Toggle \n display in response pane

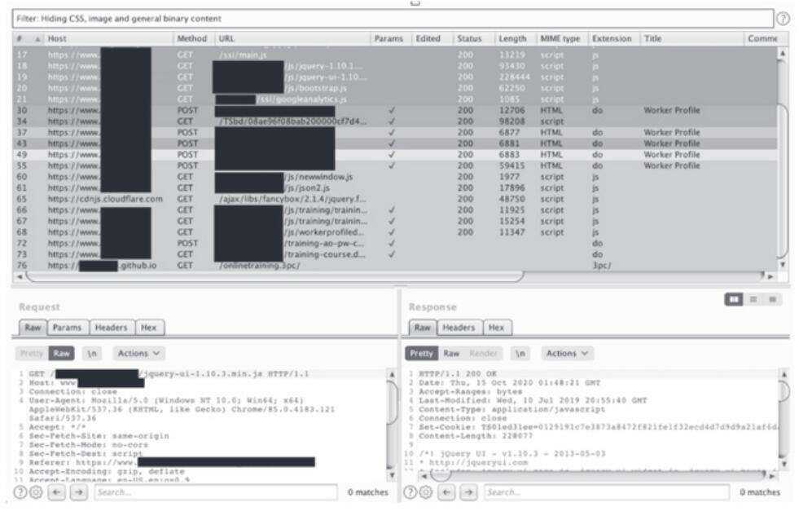tap(520, 354)
